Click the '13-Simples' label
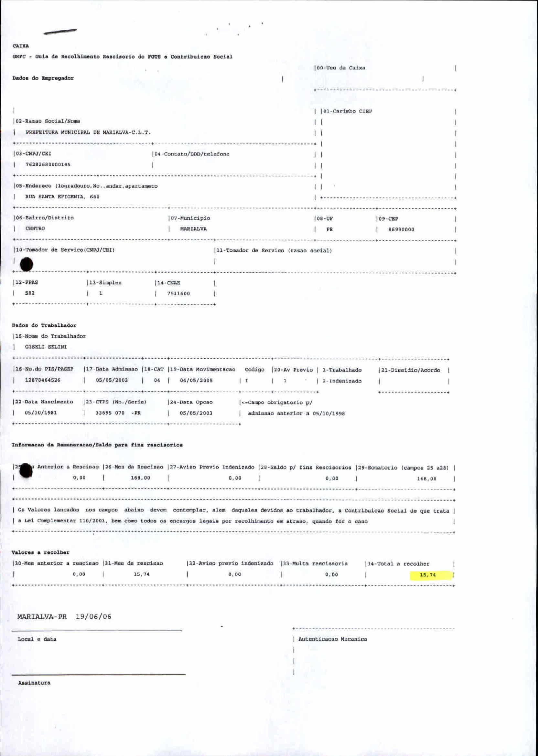 coord(105,283)
